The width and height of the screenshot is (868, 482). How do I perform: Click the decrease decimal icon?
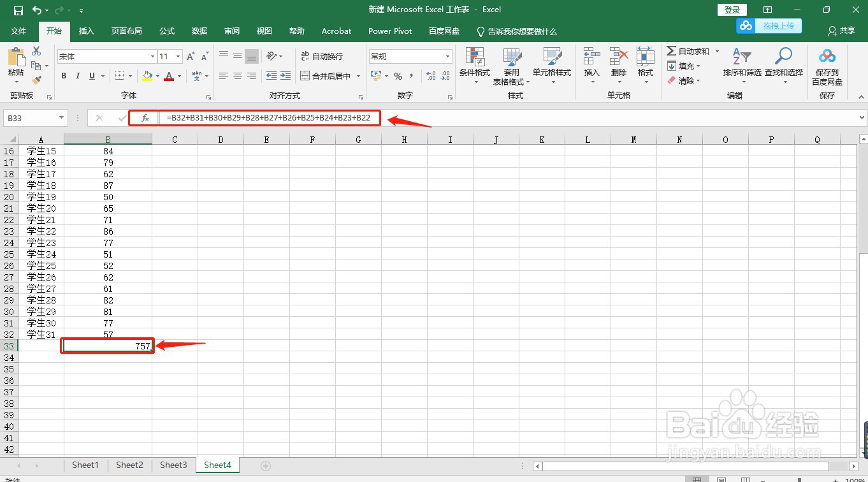pyautogui.click(x=445, y=76)
